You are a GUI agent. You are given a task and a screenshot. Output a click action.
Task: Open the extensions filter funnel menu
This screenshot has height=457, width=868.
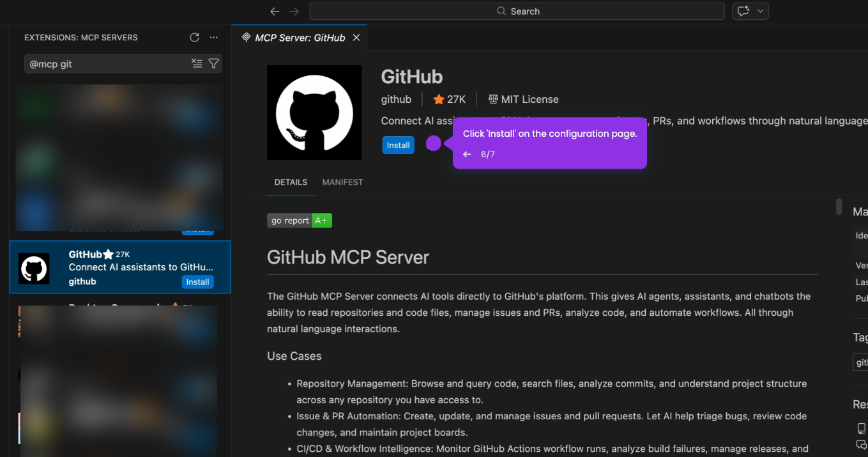[214, 63]
